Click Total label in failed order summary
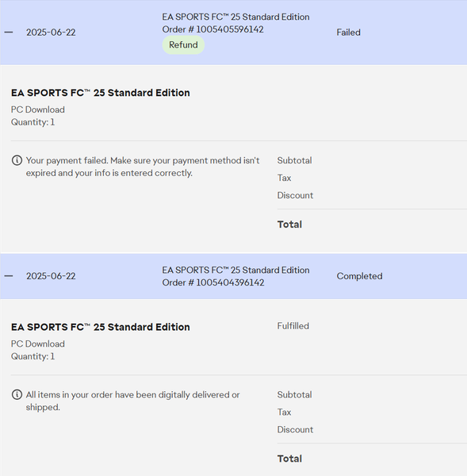The width and height of the screenshot is (467, 476). pyautogui.click(x=289, y=225)
